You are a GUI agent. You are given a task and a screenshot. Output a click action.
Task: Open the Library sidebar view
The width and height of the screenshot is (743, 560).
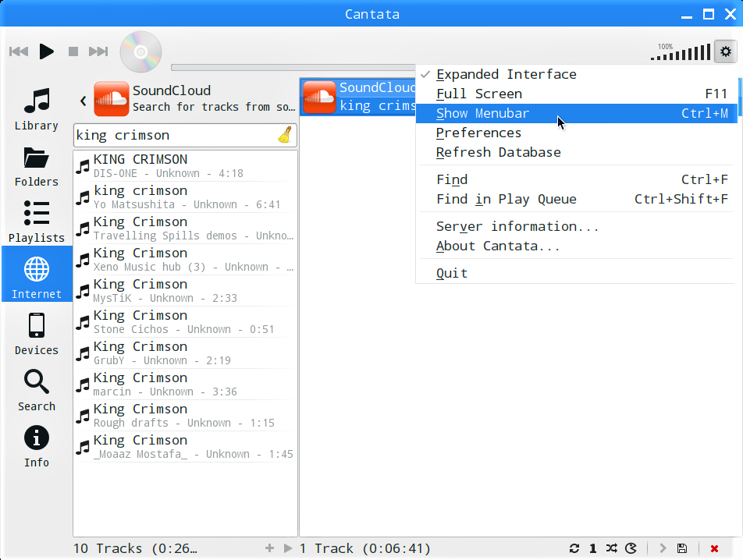click(37, 109)
